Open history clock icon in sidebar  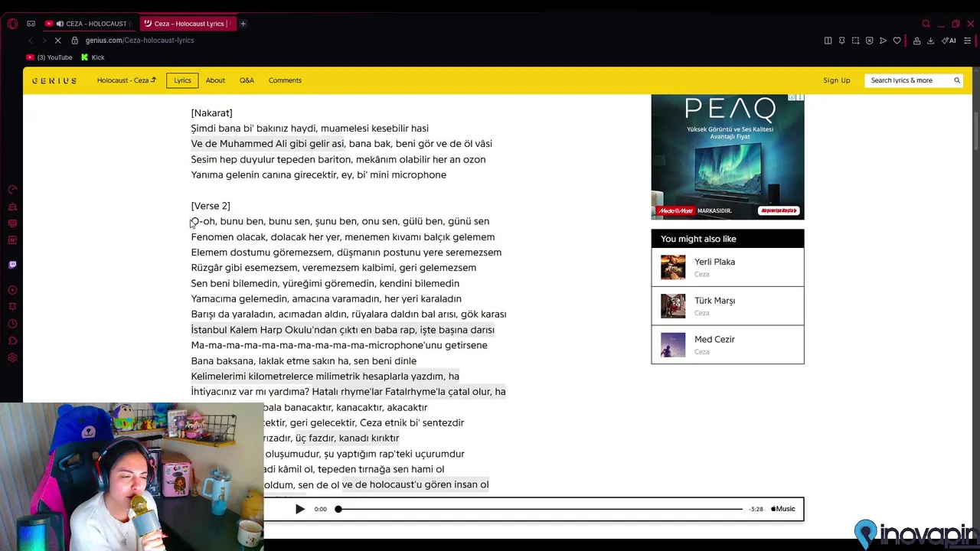pyautogui.click(x=12, y=324)
